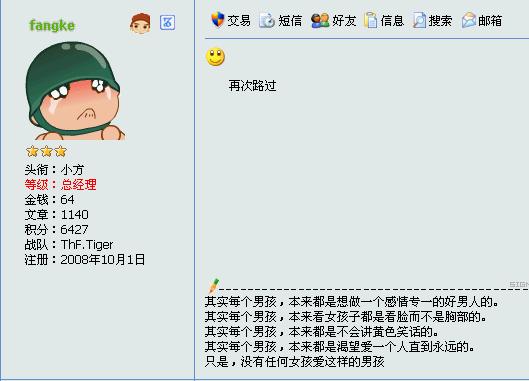The height and width of the screenshot is (381, 529).
Task: Click the post text 再次路过
Action: coord(252,86)
